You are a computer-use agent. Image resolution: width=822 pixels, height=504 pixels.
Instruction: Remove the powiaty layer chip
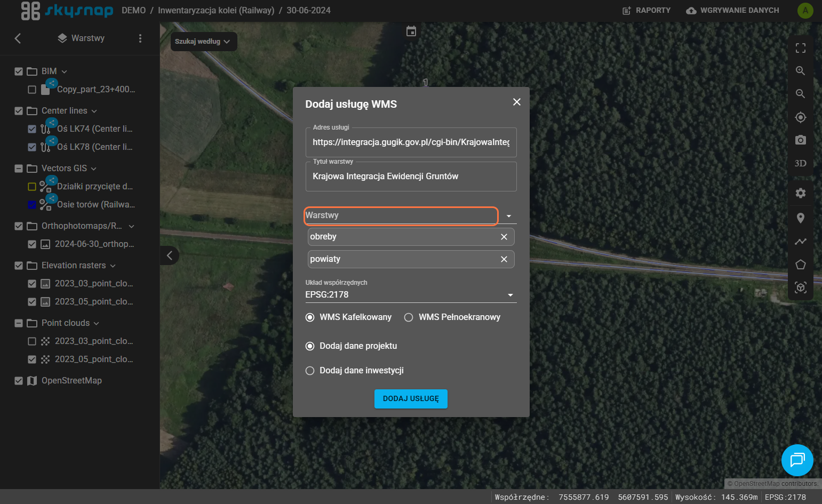click(x=504, y=259)
